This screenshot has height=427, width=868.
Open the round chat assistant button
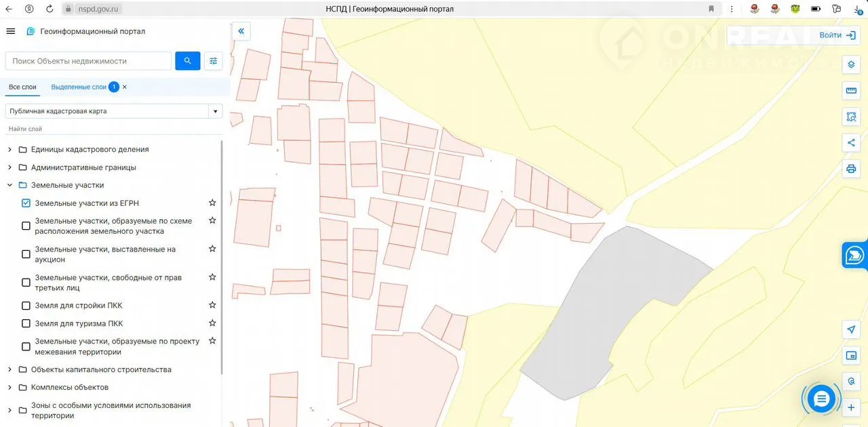(x=821, y=399)
